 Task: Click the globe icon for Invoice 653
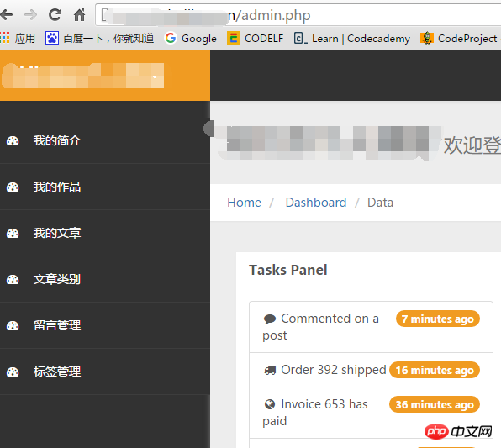pyautogui.click(x=270, y=404)
